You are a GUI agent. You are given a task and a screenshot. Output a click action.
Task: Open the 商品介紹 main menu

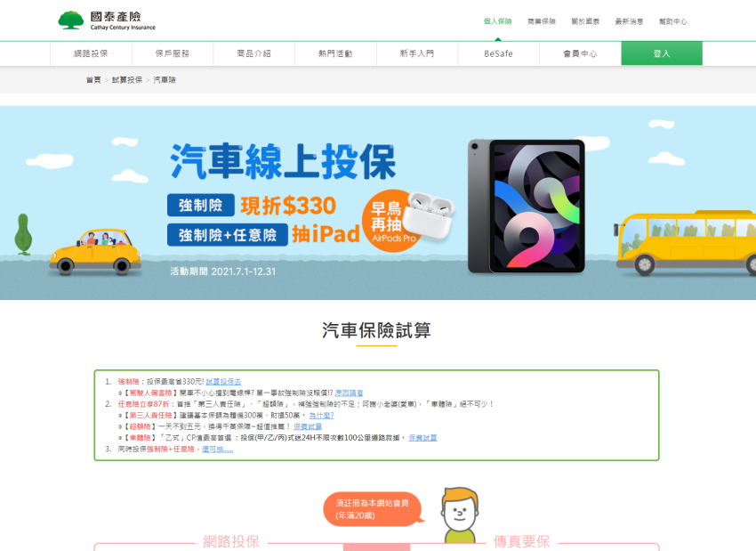tap(253, 53)
